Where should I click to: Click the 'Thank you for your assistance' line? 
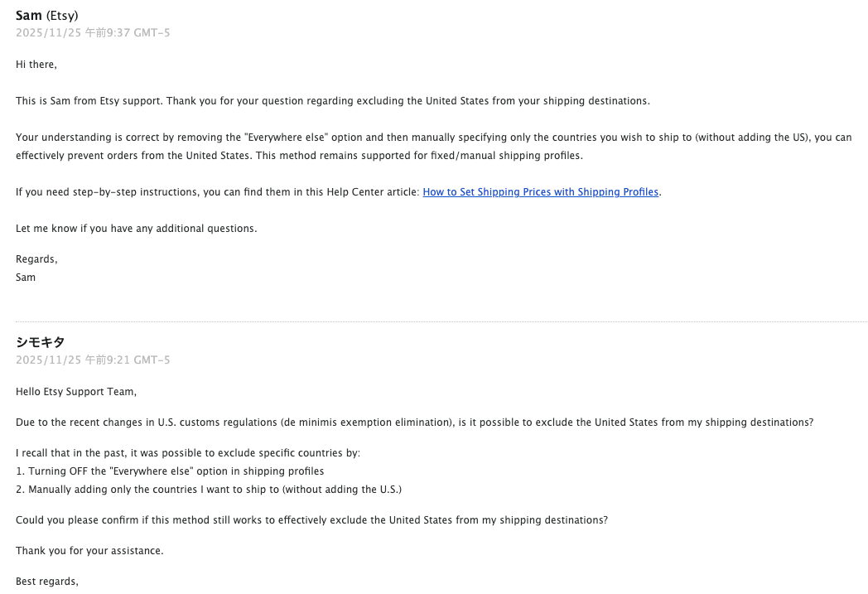pos(89,551)
